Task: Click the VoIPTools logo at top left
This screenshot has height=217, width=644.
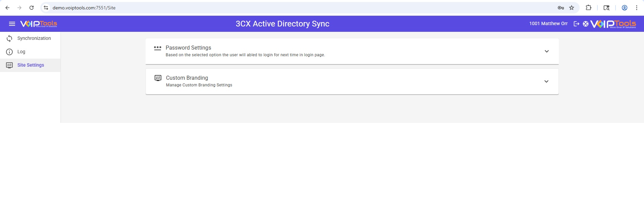Action: tap(39, 24)
